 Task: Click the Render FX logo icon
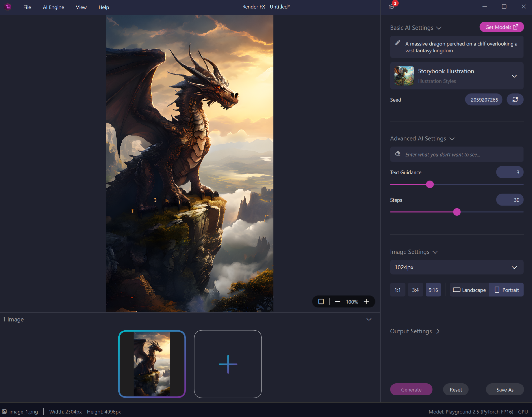pos(8,7)
